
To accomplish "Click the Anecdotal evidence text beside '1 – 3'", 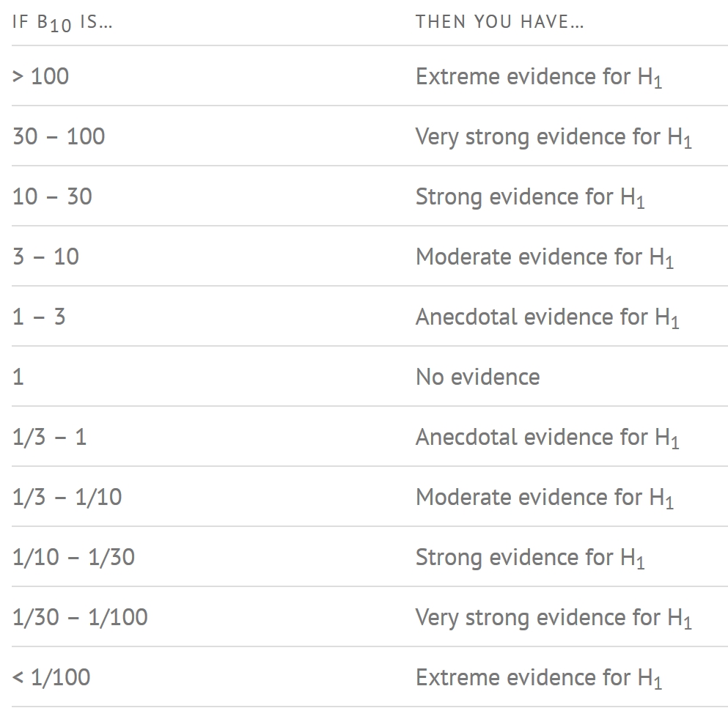I will pos(547,317).
